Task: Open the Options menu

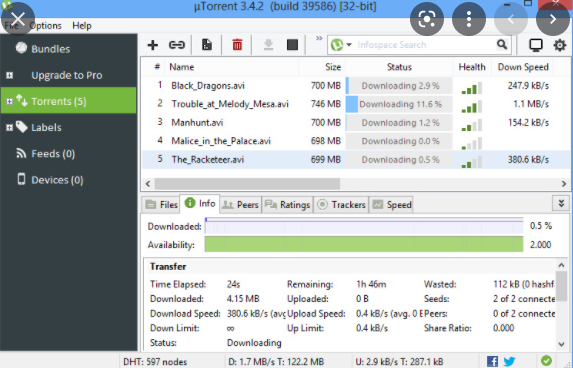Action: [45, 26]
